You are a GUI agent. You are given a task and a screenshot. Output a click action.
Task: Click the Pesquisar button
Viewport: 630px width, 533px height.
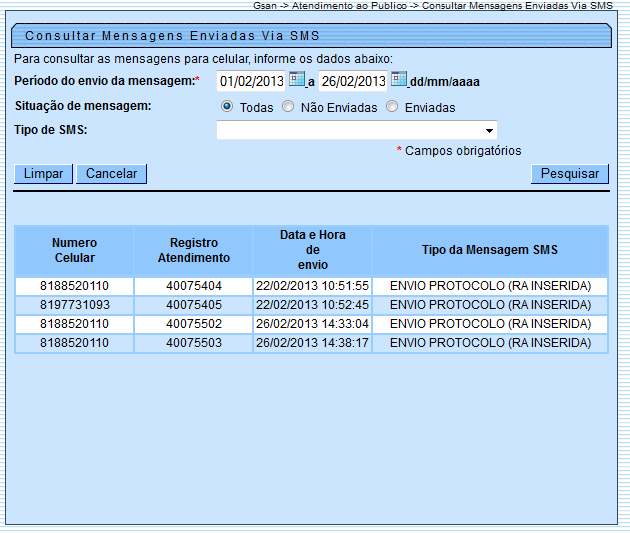coord(569,174)
